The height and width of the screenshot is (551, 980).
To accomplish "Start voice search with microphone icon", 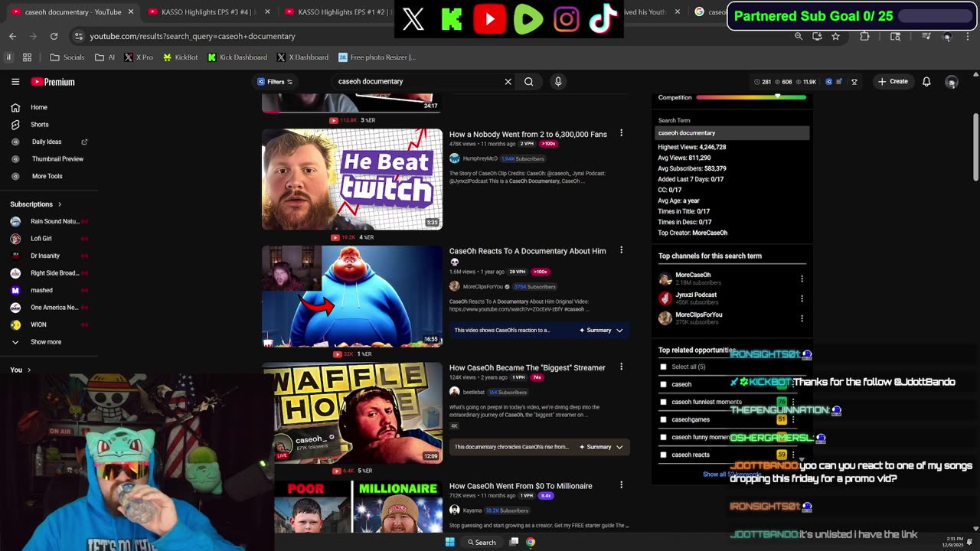I will tap(558, 82).
